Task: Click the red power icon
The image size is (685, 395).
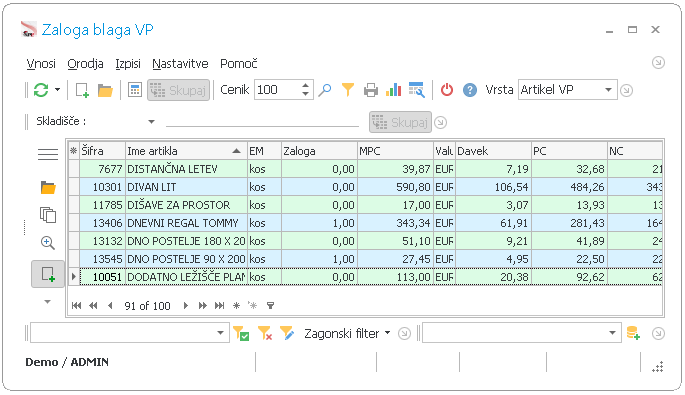Action: [x=446, y=90]
